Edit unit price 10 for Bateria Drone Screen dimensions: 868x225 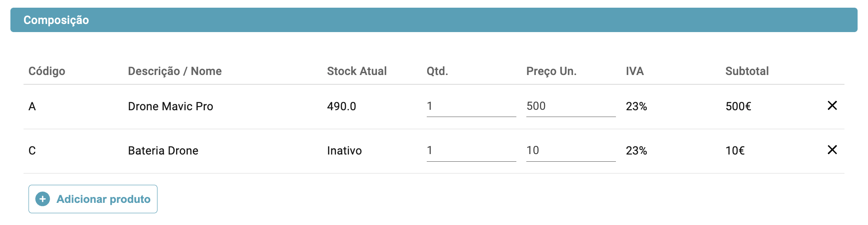(x=571, y=150)
